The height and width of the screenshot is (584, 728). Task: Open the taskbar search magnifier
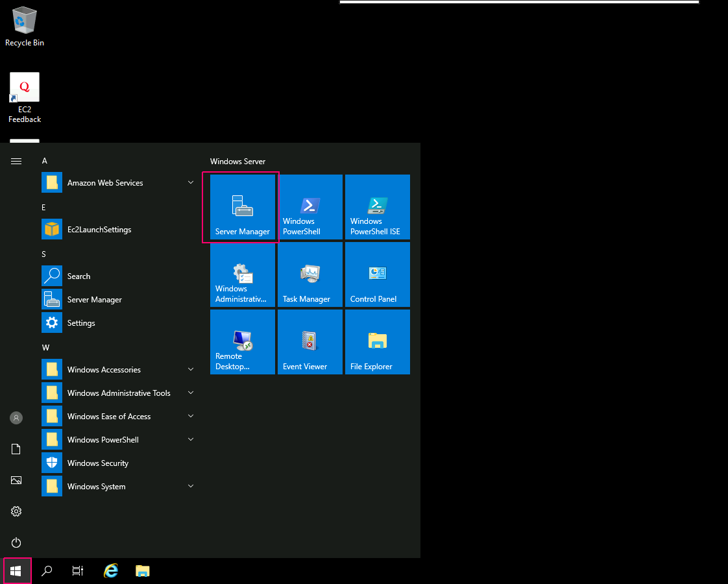click(47, 571)
